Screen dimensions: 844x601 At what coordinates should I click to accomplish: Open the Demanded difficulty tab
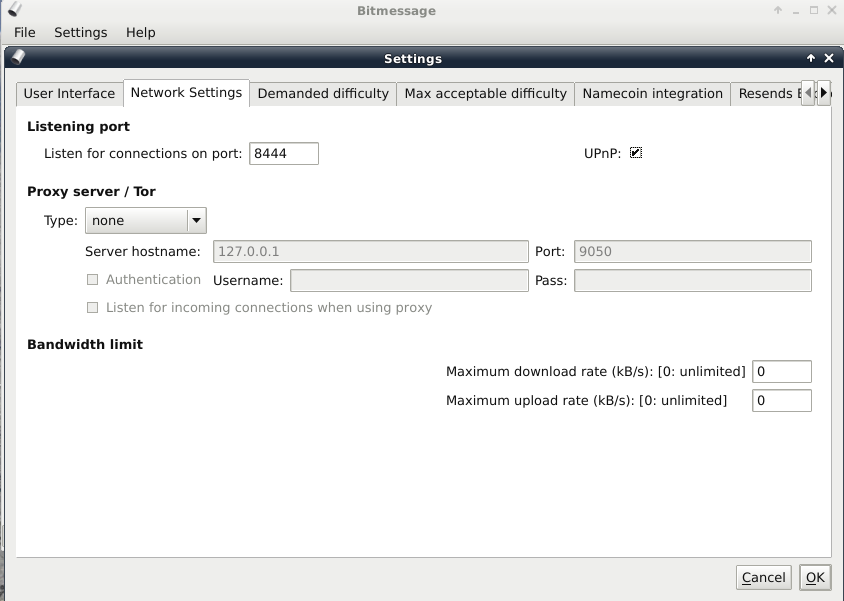(323, 94)
